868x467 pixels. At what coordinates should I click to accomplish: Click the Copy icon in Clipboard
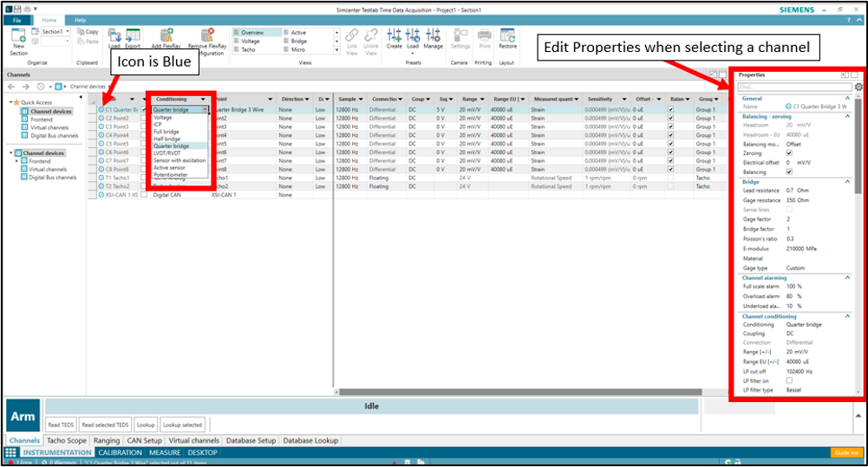81,31
